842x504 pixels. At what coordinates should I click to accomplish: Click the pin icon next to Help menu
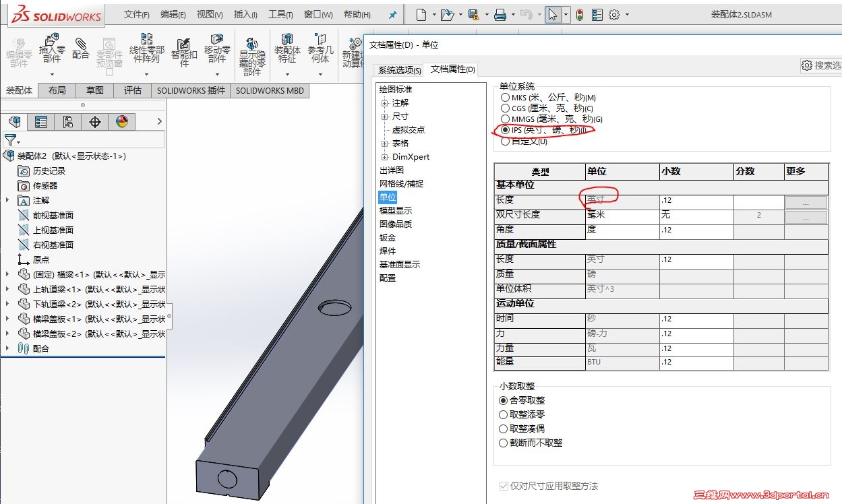(x=393, y=14)
